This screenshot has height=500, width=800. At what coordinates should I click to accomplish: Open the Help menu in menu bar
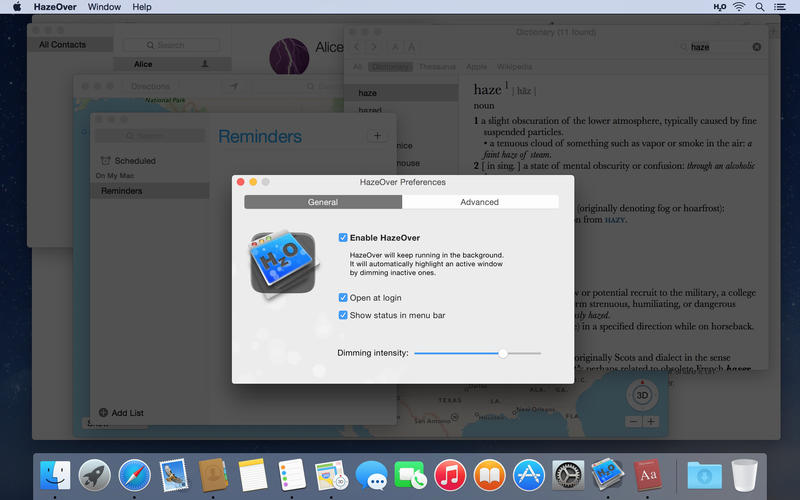(142, 7)
